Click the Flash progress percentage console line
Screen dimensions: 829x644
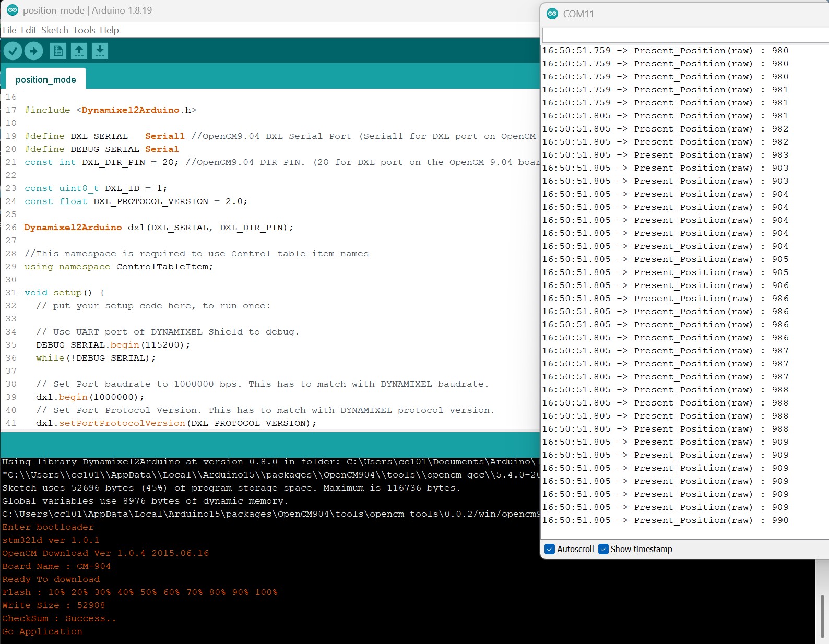click(140, 592)
